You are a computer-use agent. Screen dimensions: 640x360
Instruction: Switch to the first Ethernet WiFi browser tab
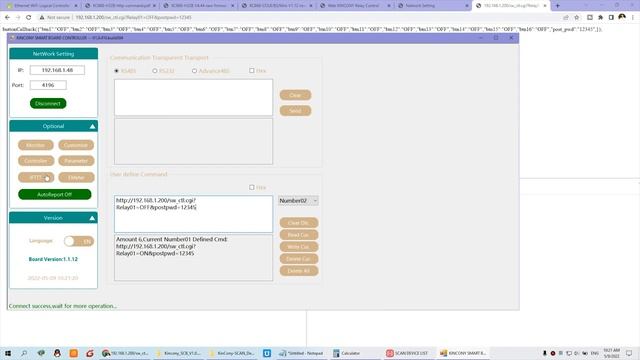(41, 6)
